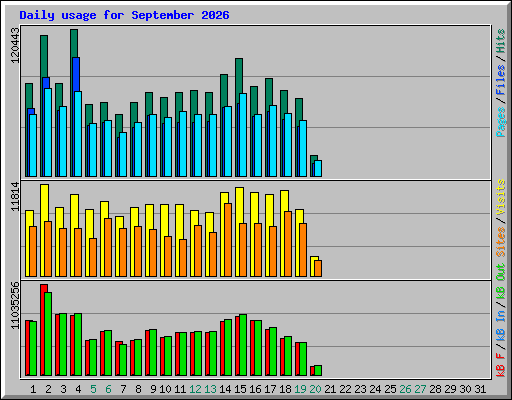Click green day 6 label
Viewport: 512px width, 400px height.
(108, 389)
